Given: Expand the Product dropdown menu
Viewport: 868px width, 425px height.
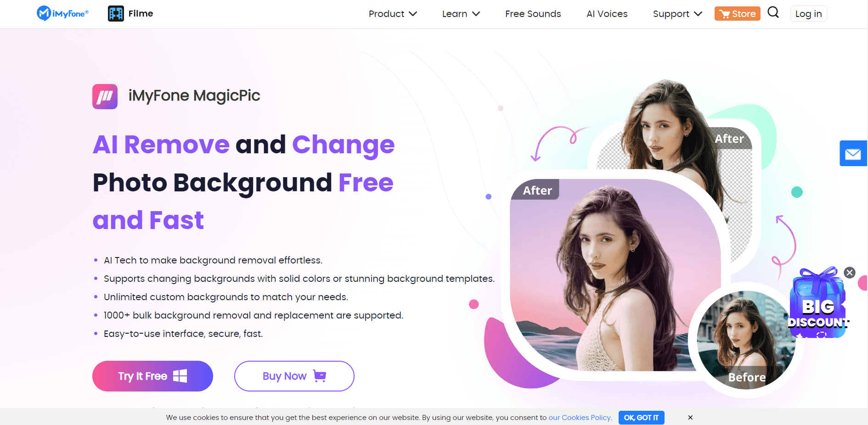Looking at the screenshot, I should click(393, 14).
